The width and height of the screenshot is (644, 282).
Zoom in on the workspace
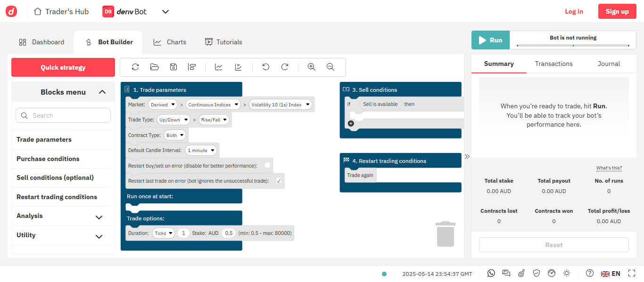tap(311, 67)
